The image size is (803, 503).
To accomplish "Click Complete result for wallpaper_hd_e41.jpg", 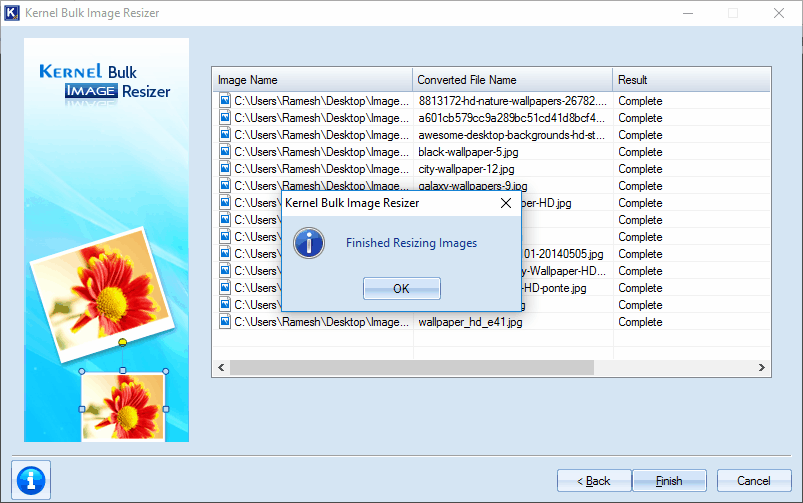I will pyautogui.click(x=640, y=322).
